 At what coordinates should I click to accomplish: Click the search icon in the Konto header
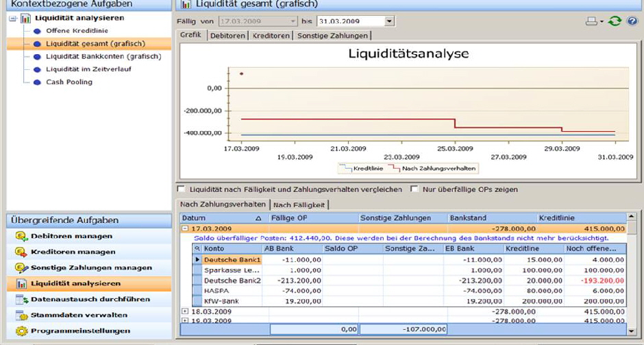coord(197,248)
